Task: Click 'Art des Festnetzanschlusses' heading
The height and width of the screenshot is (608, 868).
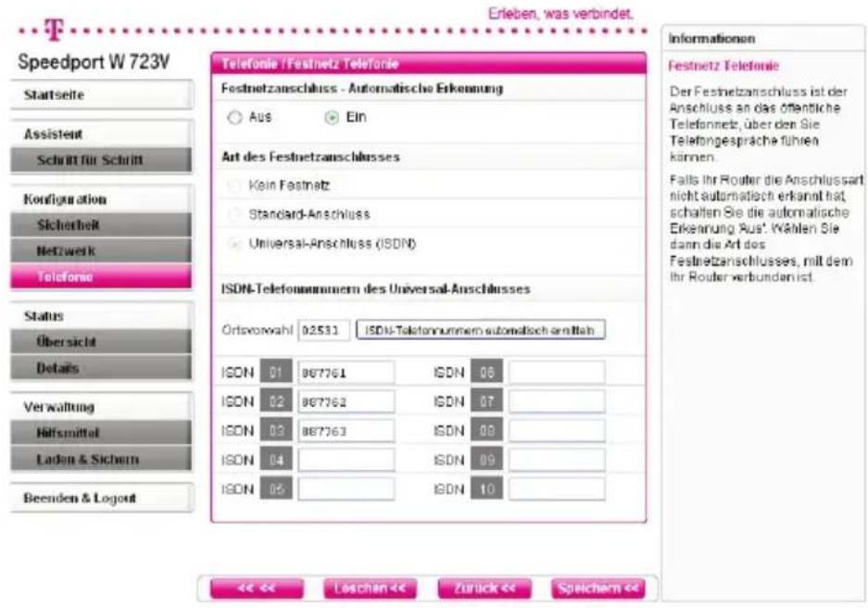Action: pyautogui.click(x=310, y=158)
